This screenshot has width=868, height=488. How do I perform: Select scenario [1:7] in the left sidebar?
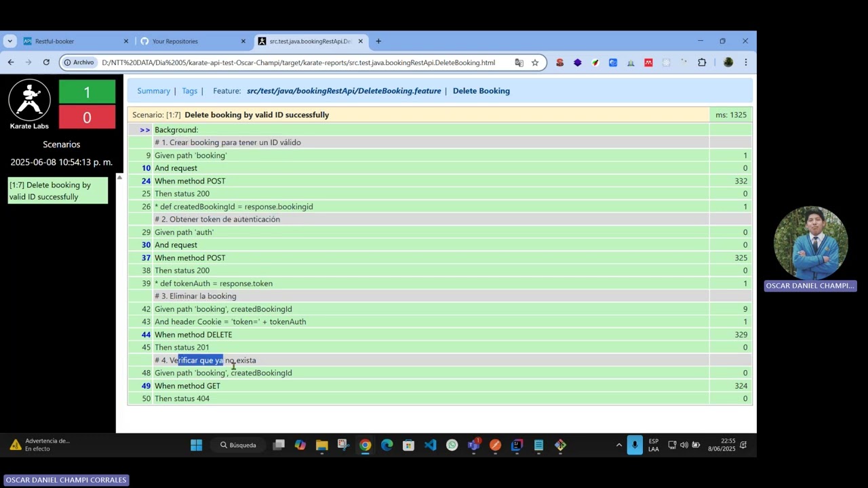click(x=58, y=190)
